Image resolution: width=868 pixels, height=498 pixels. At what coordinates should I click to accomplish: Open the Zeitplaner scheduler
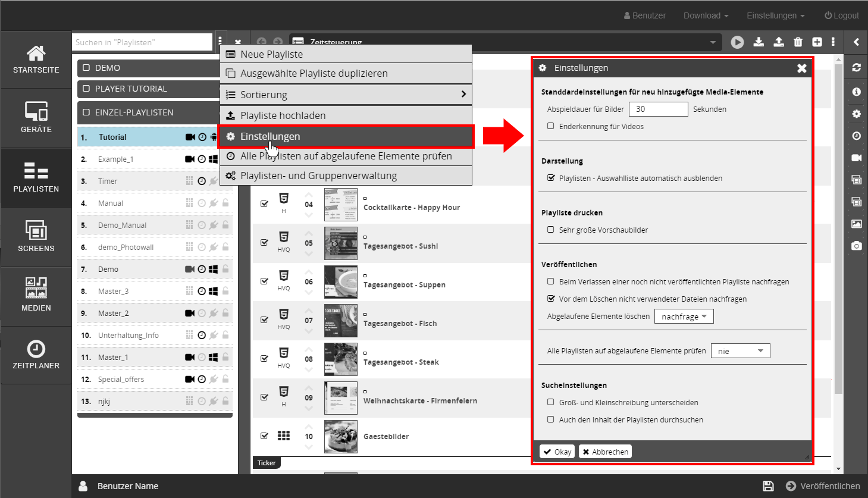[x=36, y=355]
